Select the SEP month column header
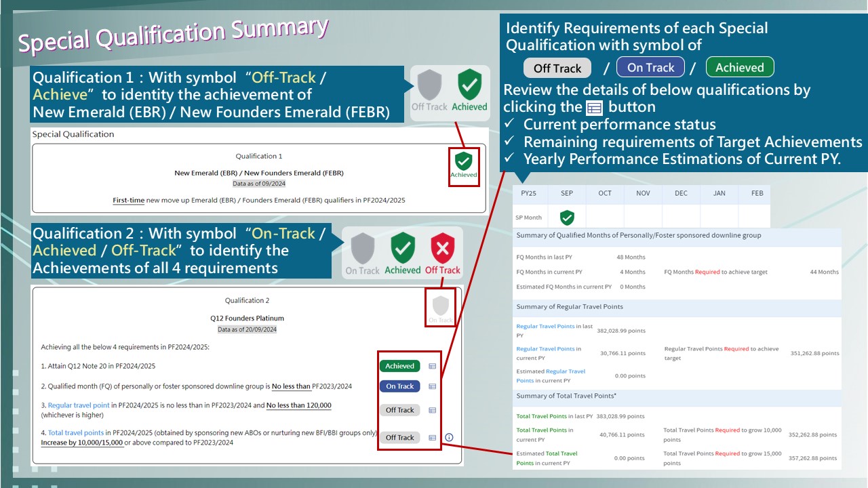 click(x=567, y=193)
